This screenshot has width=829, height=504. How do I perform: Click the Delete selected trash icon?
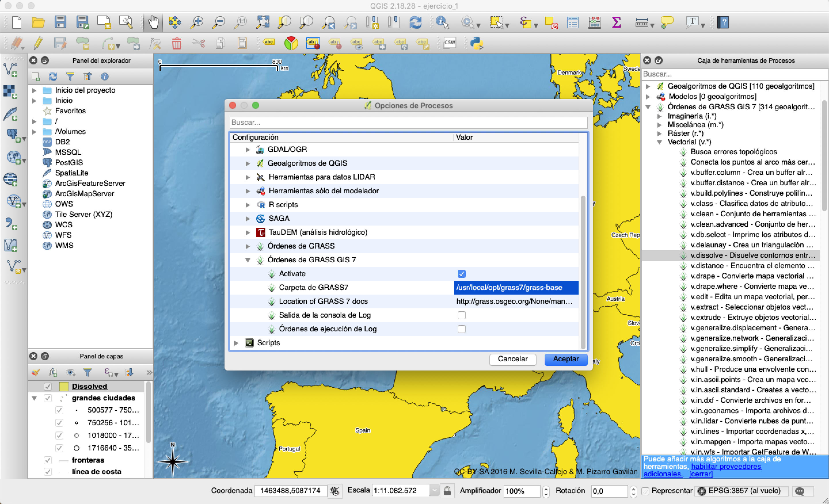[177, 43]
